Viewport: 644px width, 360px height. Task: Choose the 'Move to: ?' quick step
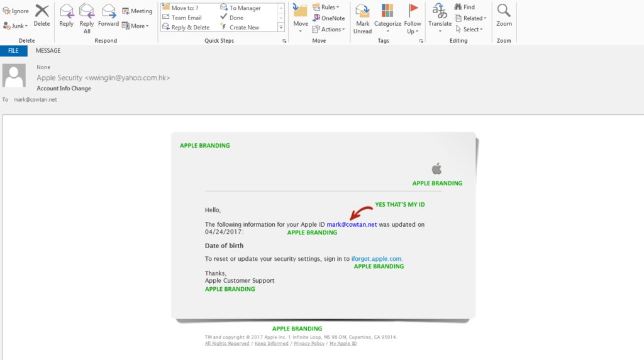click(180, 8)
